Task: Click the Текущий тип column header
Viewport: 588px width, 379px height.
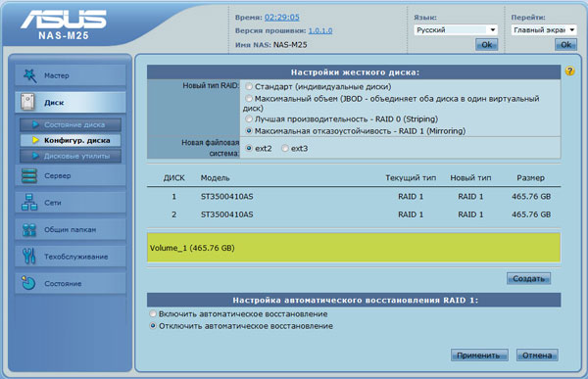Action: 411,177
